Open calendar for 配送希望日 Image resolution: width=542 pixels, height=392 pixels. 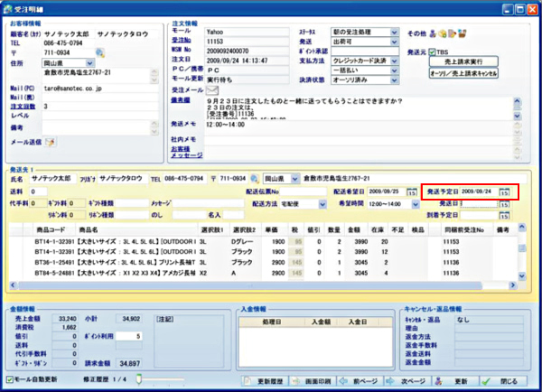pos(412,191)
